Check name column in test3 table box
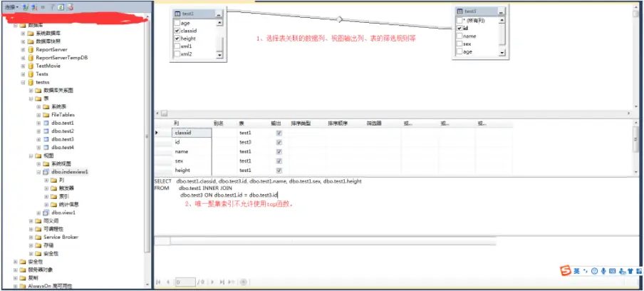This screenshot has height=291, width=644. tap(459, 36)
